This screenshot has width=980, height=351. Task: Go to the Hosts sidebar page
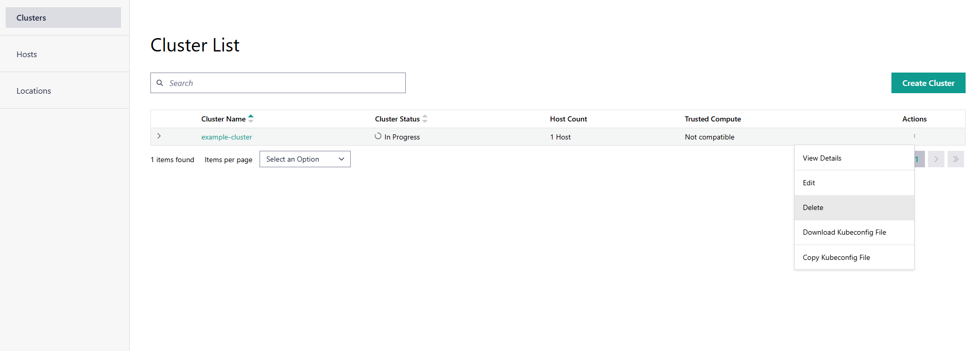[x=27, y=54]
